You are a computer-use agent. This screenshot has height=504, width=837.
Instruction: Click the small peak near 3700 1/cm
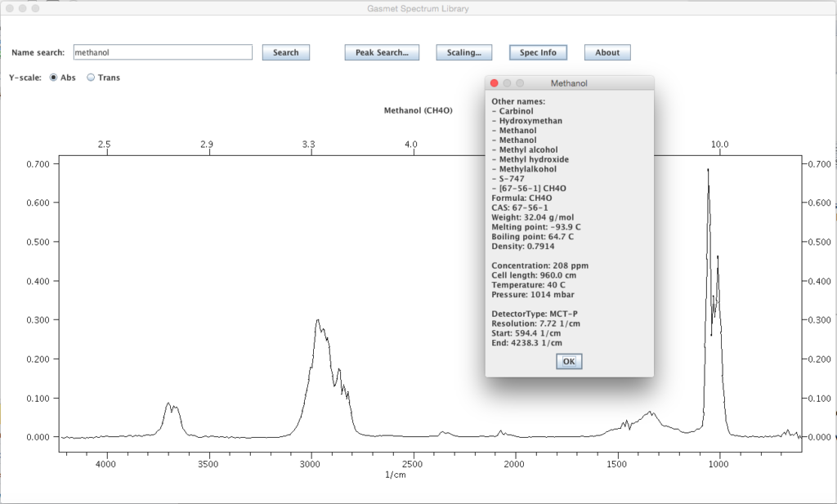click(x=168, y=404)
